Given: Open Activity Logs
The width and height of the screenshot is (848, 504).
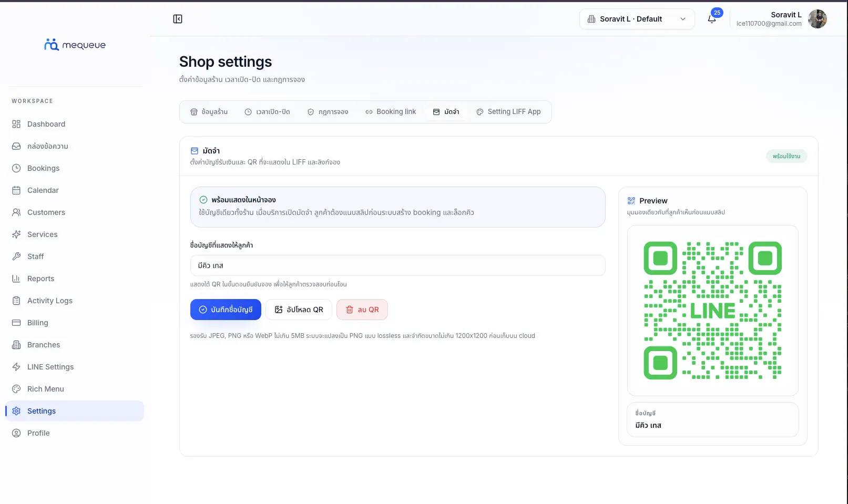Looking at the screenshot, I should [75, 301].
